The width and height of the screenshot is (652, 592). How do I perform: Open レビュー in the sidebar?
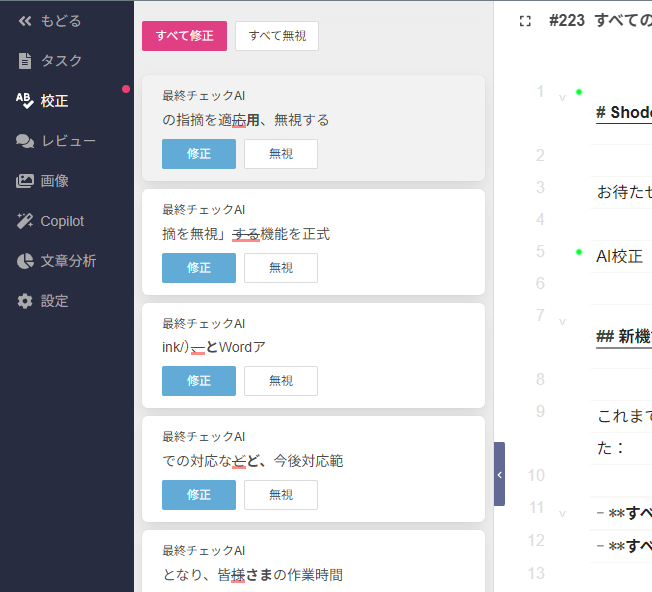point(69,141)
